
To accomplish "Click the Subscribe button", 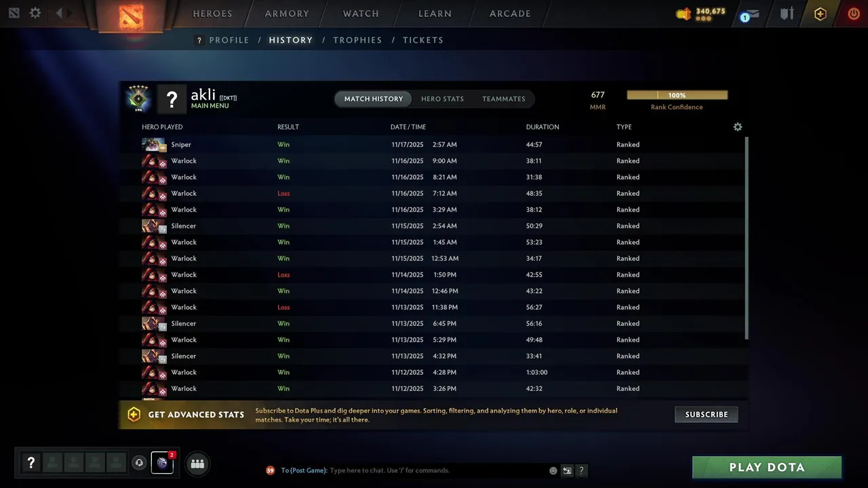I will pyautogui.click(x=706, y=414).
